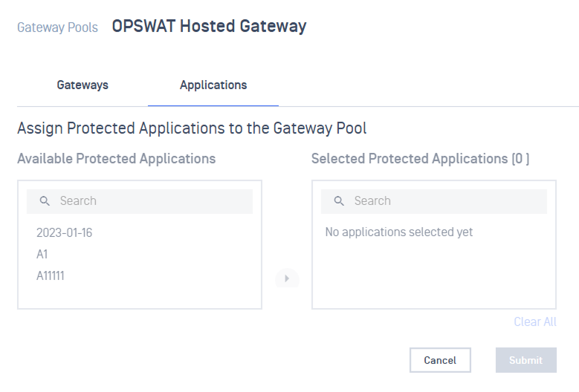Focus the Available Applications search field
Screen dimensions: 579x392
pyautogui.click(x=140, y=201)
